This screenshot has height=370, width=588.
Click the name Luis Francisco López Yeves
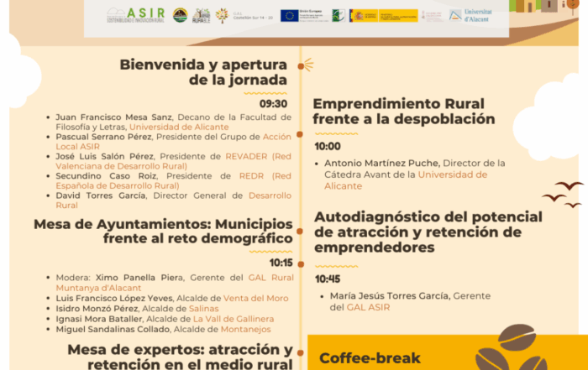(114, 299)
